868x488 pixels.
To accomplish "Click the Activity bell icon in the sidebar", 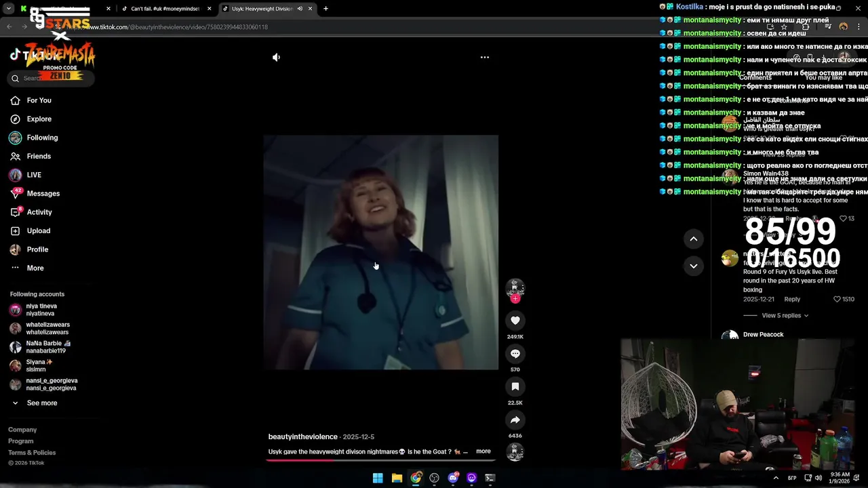I will click(15, 212).
